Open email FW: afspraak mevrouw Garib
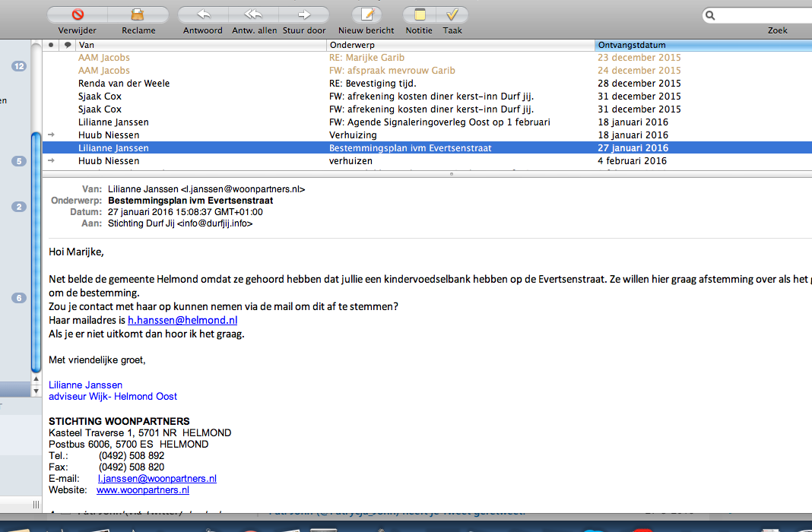 pyautogui.click(x=427, y=71)
